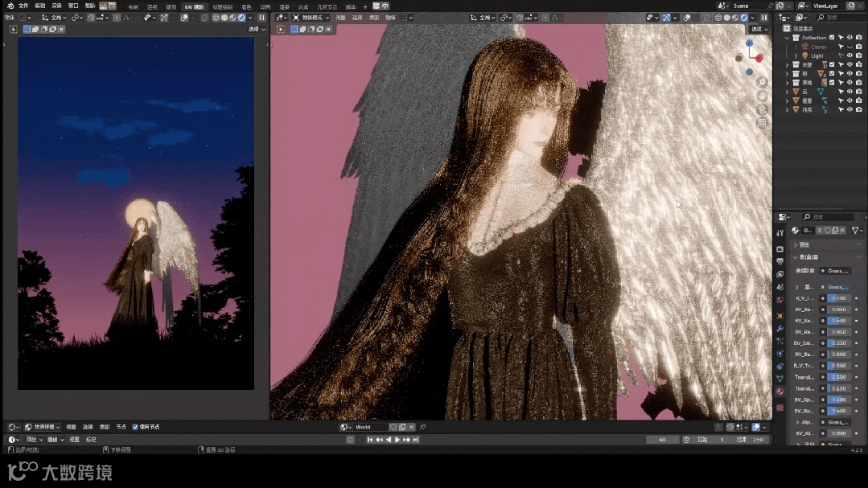Toggle 使用节点 checkbox in node editor
This screenshot has height=488, width=868.
click(x=135, y=427)
